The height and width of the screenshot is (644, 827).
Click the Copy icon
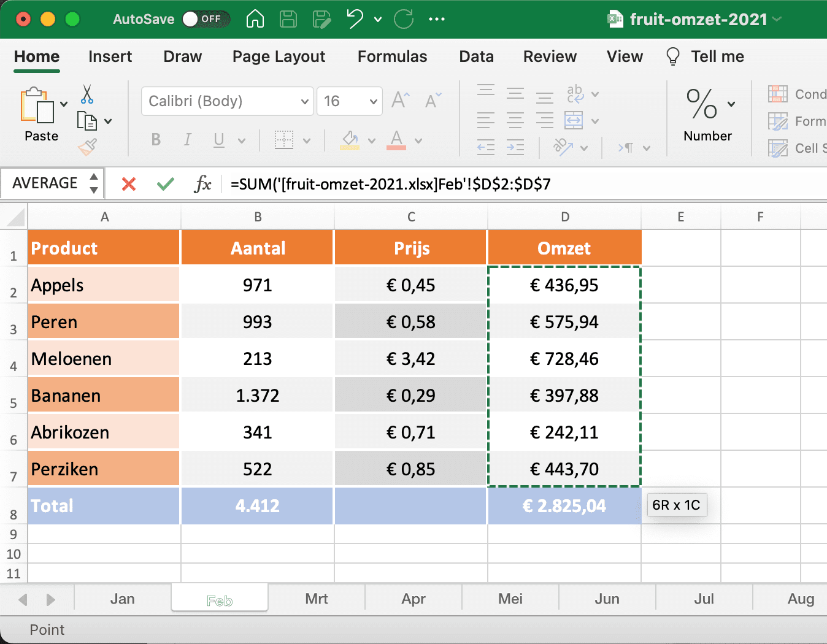87,121
